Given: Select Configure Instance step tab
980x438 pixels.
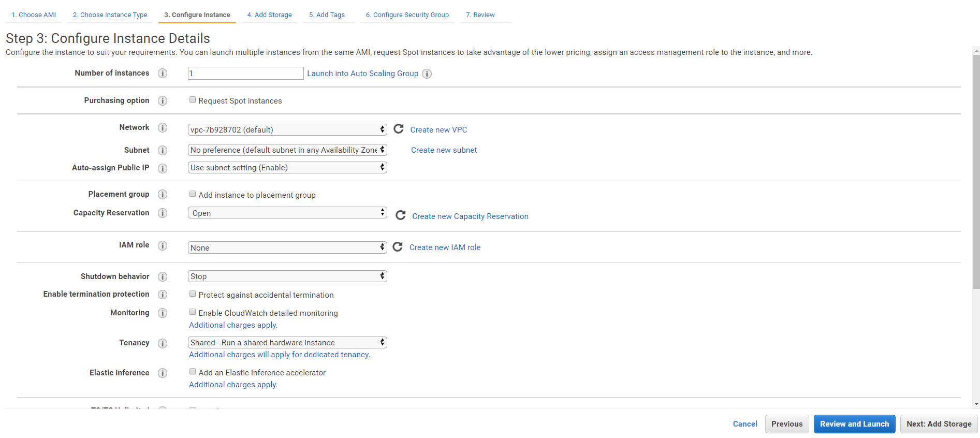Looking at the screenshot, I should pyautogui.click(x=197, y=14).
